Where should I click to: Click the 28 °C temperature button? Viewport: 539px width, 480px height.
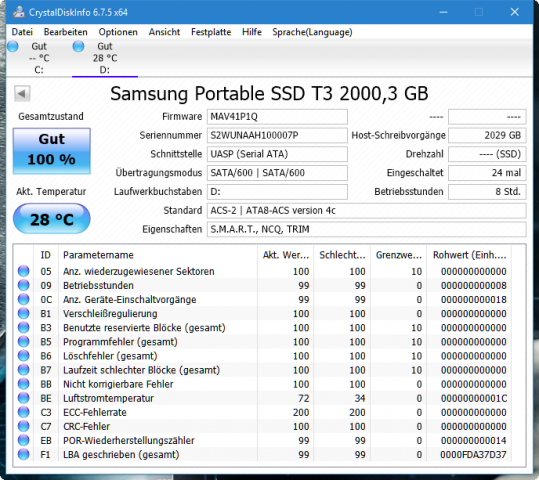coord(52,219)
